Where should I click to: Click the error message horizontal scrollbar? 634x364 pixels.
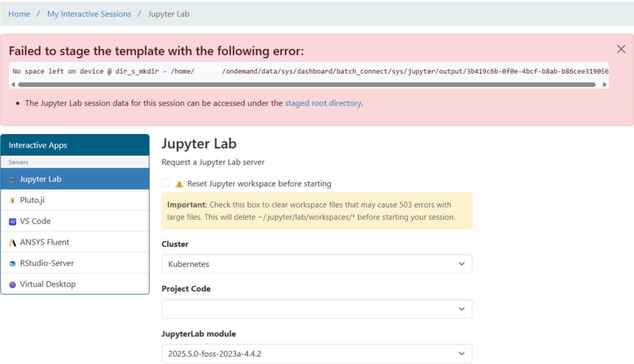307,85
